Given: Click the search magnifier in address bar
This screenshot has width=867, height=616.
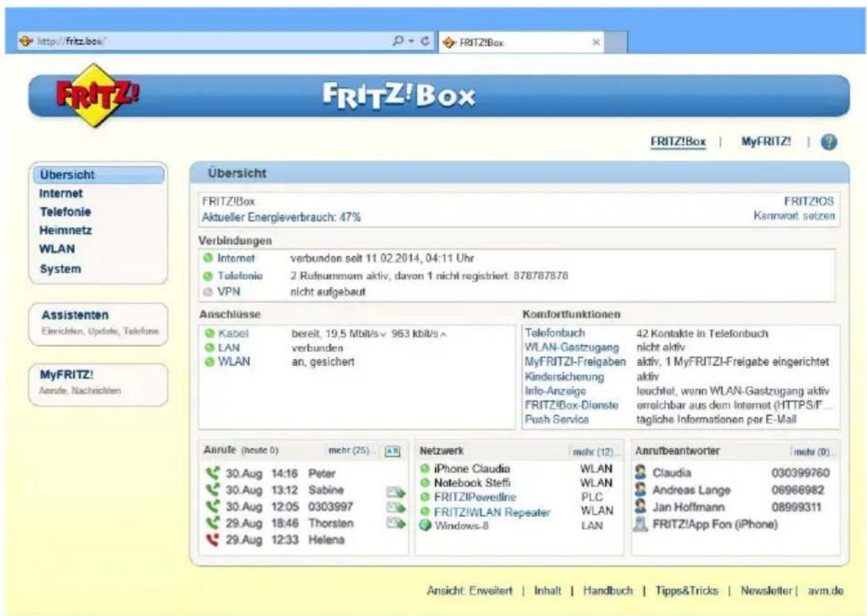Looking at the screenshot, I should click(398, 41).
